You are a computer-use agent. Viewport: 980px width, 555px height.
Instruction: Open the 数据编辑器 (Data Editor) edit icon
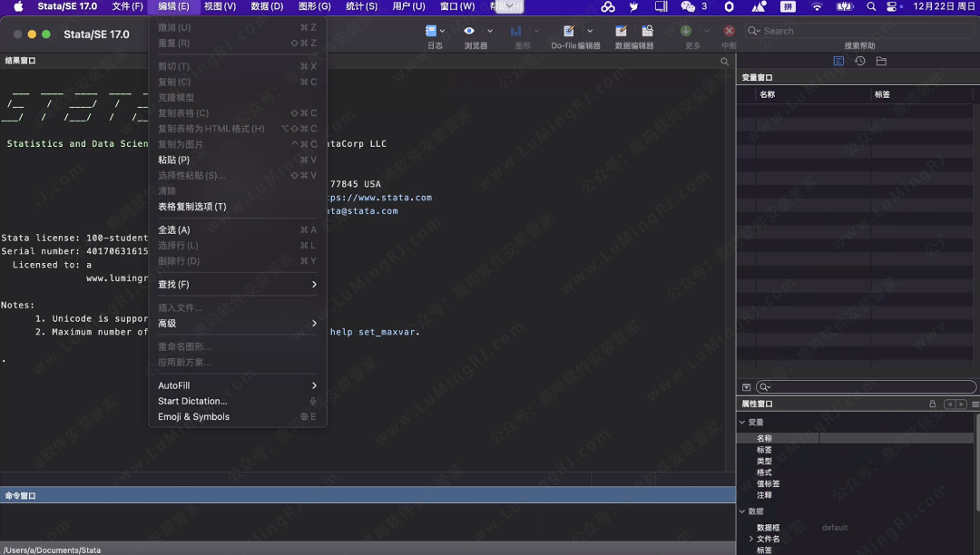click(x=622, y=31)
